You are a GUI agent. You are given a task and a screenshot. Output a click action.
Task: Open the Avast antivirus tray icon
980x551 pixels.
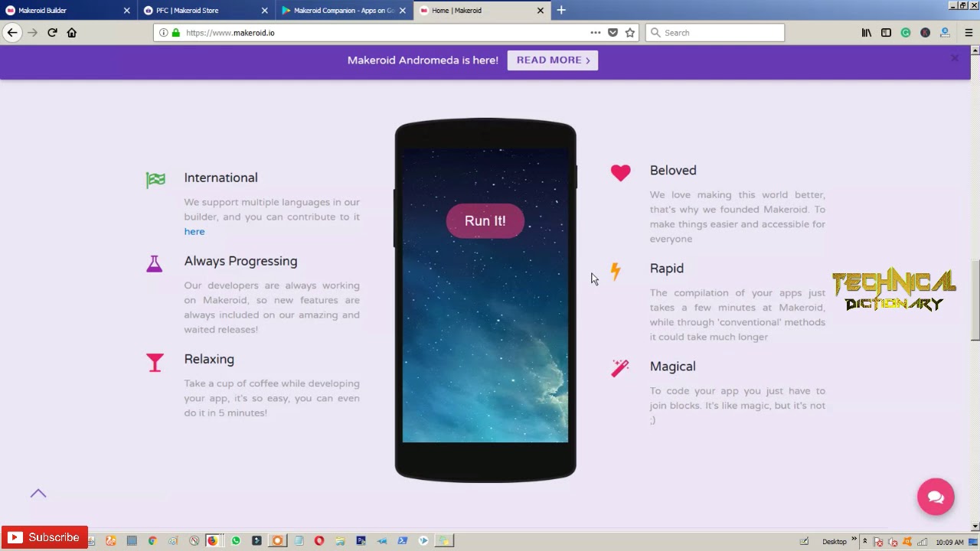point(907,541)
